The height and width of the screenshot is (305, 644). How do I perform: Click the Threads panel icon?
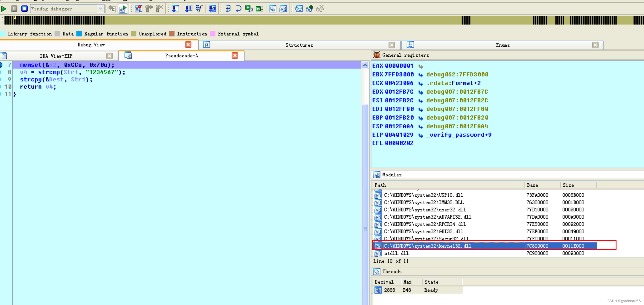(x=377, y=272)
